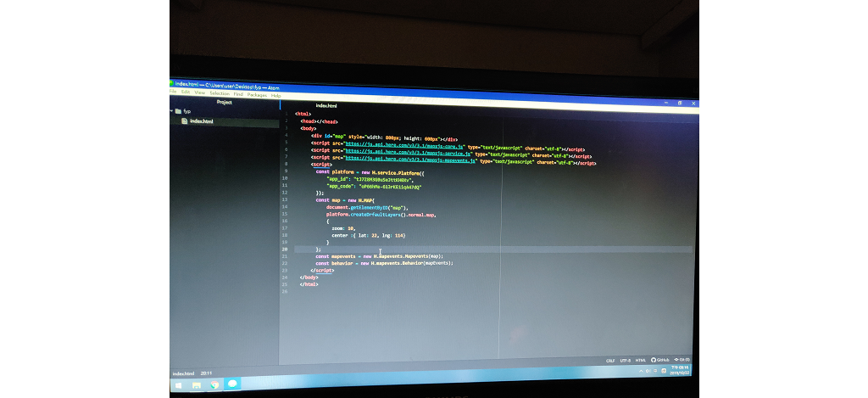Click line number 20 in the gutter
Viewport: 868px width, 398px height.
click(285, 249)
